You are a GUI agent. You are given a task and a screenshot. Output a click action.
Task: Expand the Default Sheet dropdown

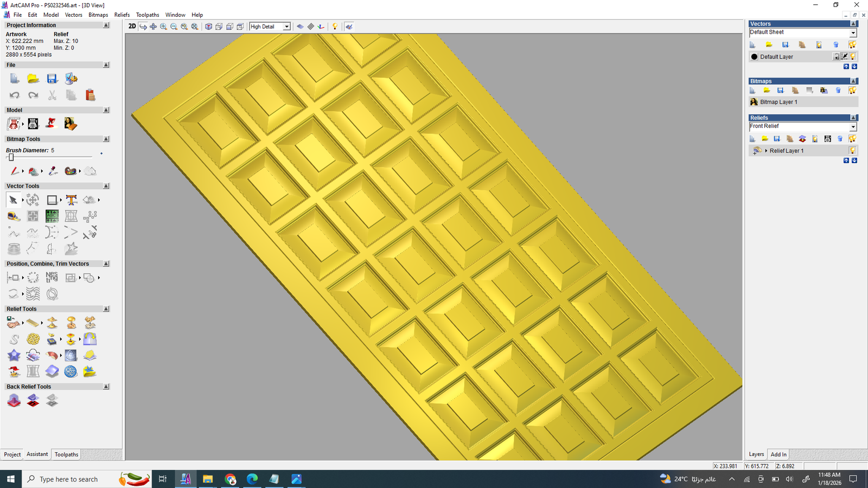click(852, 33)
